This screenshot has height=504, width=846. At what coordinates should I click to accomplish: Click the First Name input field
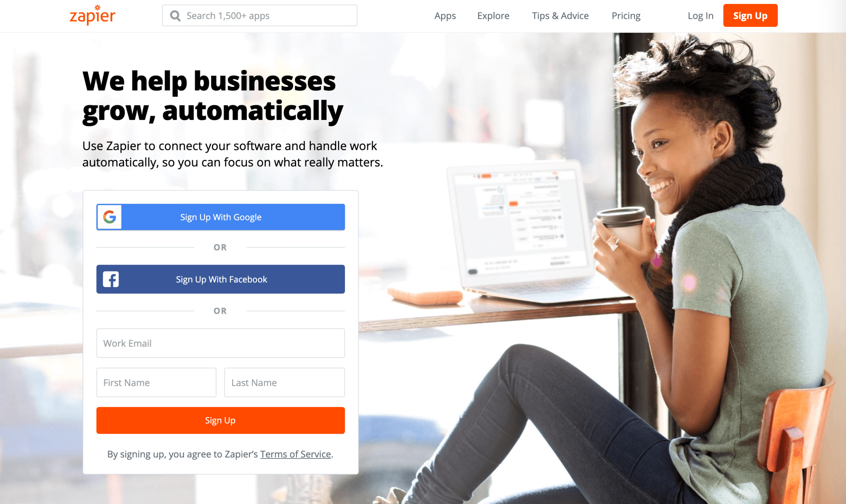click(x=157, y=381)
